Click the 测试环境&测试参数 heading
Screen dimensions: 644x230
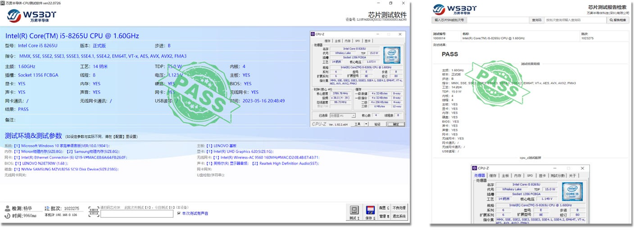[33, 136]
